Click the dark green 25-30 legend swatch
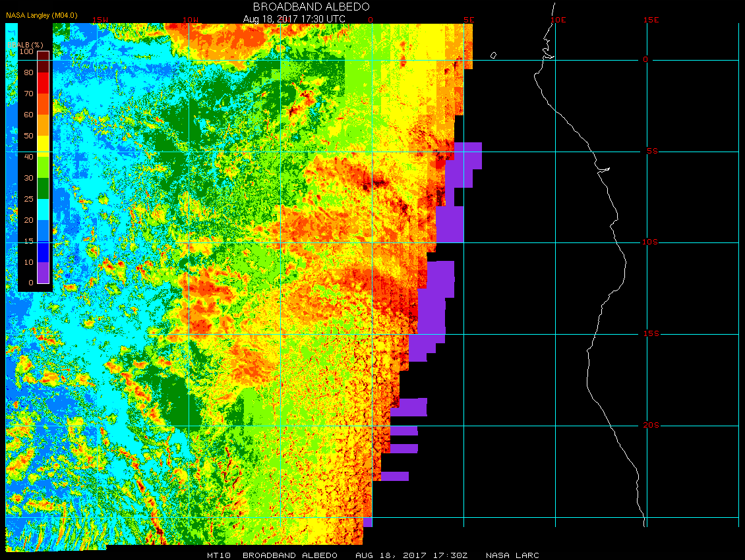The width and height of the screenshot is (745, 560). (44, 188)
